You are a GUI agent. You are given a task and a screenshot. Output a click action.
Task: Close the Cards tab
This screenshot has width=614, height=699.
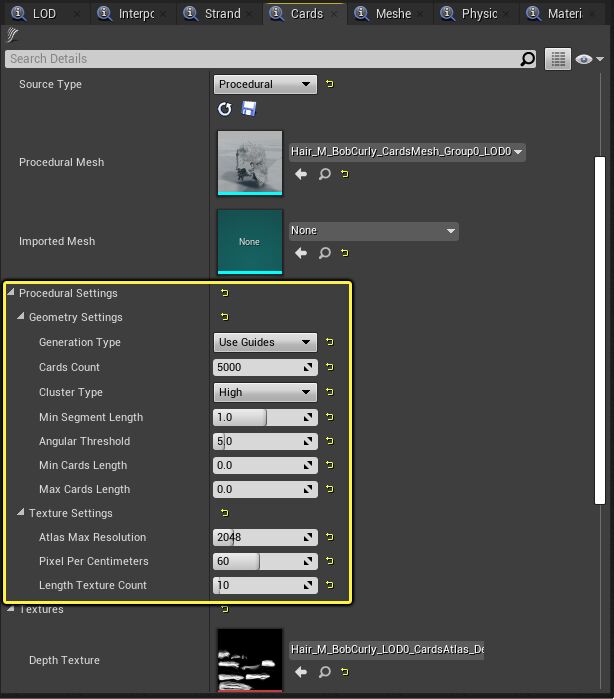coord(334,14)
